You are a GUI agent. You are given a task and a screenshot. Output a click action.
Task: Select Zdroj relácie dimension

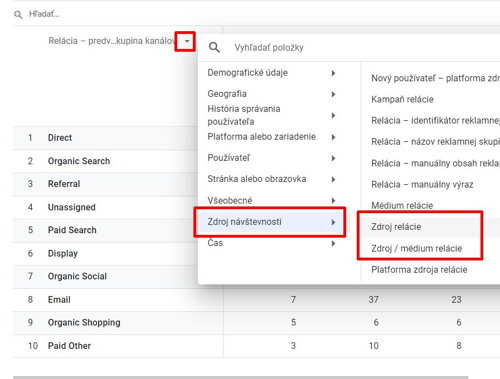(x=396, y=227)
